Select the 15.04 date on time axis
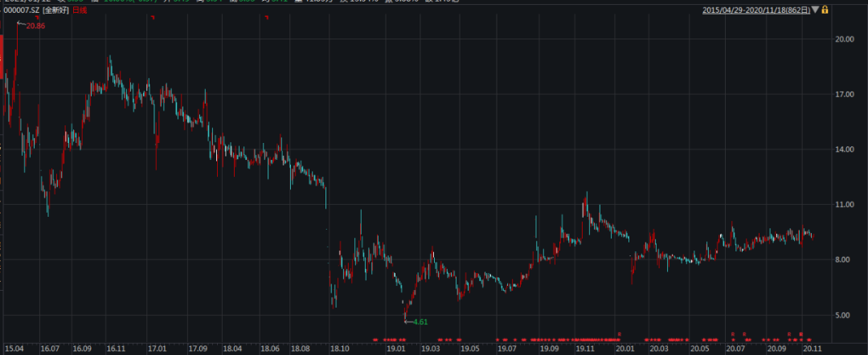Viewport: 868px width, 355px height. (x=14, y=349)
